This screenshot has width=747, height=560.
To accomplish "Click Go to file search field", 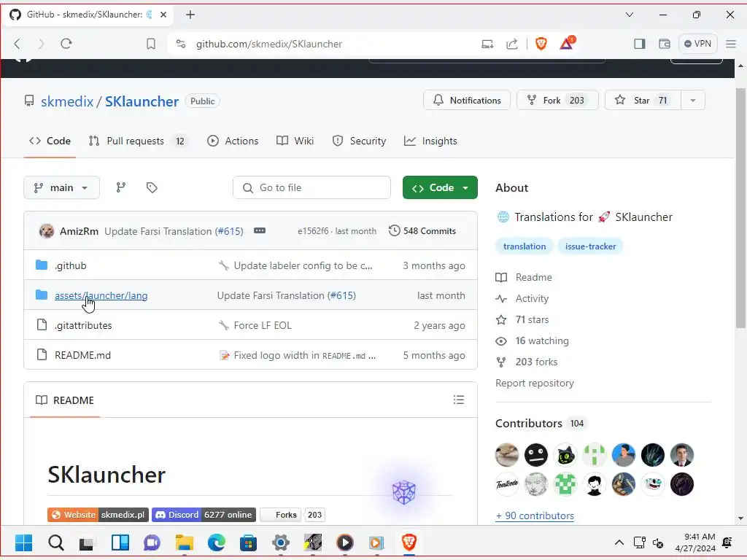I will [x=311, y=187].
